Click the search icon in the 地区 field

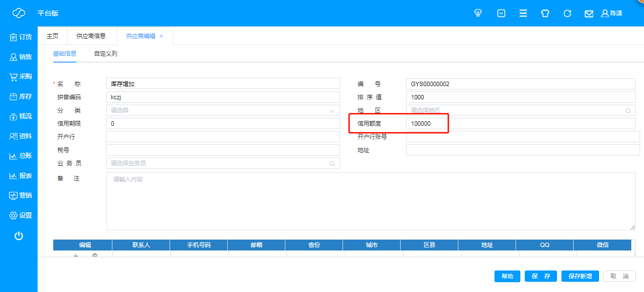628,111
